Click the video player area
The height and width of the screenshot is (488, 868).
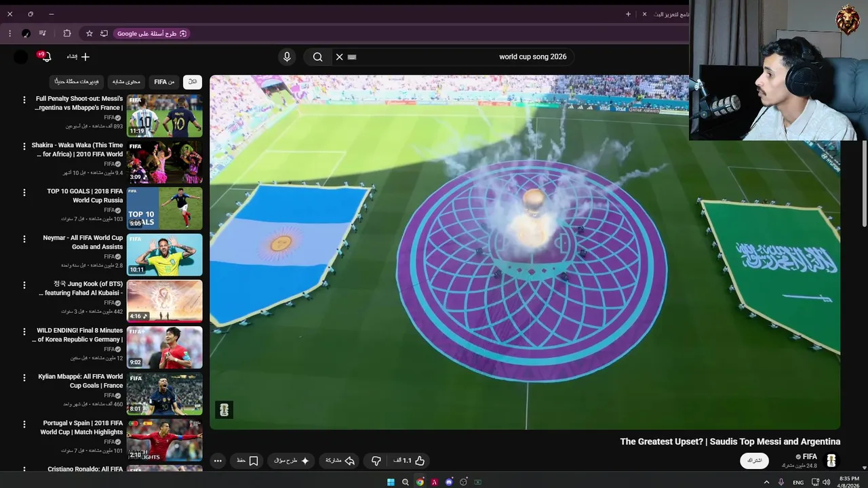click(x=525, y=252)
